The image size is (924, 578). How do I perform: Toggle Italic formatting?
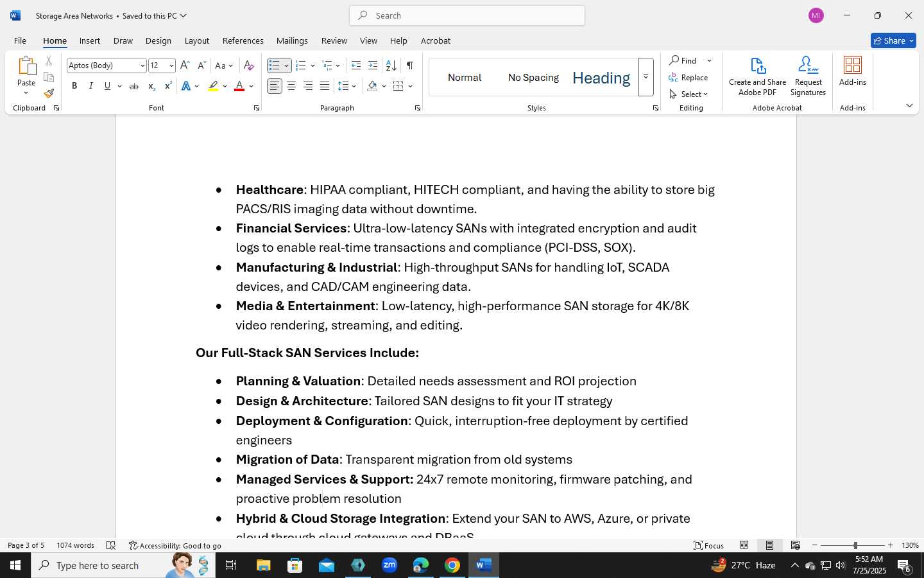[x=91, y=86]
